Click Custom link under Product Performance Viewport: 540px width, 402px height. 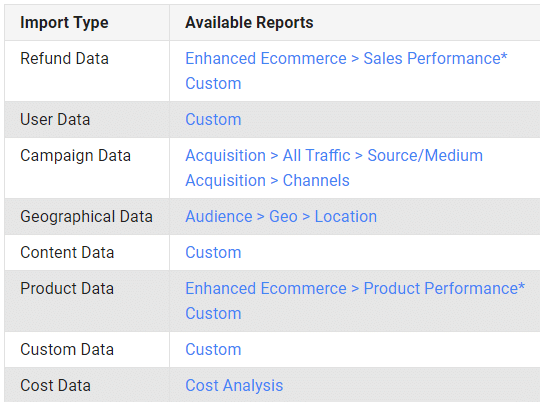(x=213, y=314)
